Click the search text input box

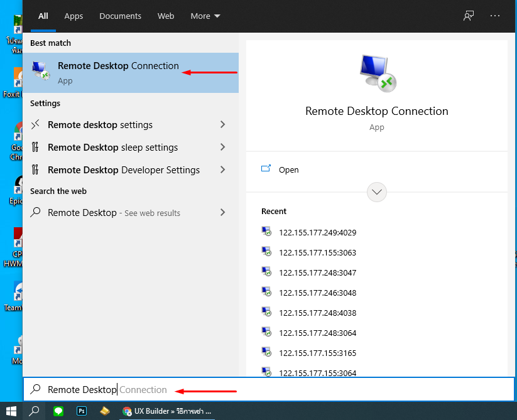pyautogui.click(x=269, y=390)
